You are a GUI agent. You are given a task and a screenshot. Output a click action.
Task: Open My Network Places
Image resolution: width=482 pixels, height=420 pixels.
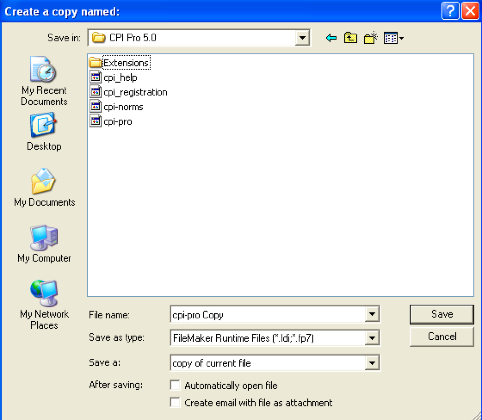(x=44, y=305)
